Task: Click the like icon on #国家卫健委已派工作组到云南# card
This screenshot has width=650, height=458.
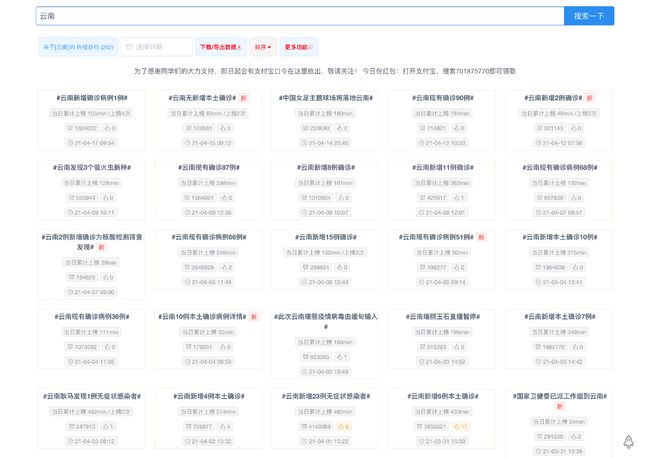Action: (x=574, y=436)
